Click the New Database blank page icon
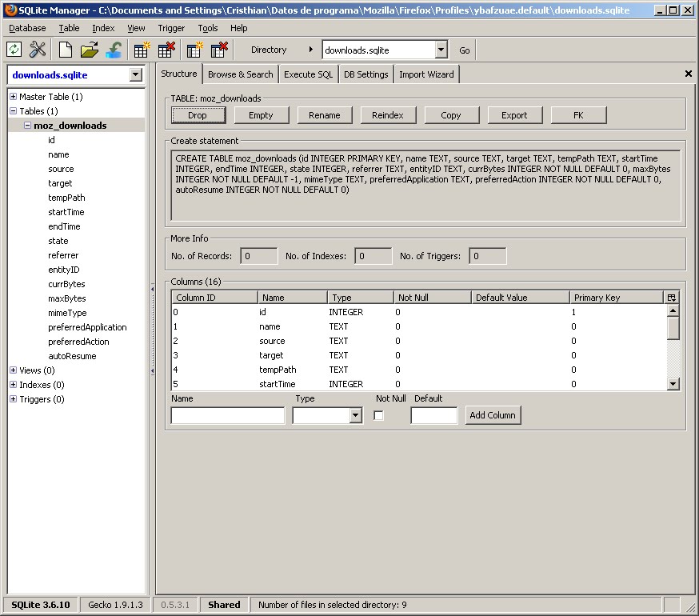This screenshot has height=616, width=699. (x=66, y=50)
